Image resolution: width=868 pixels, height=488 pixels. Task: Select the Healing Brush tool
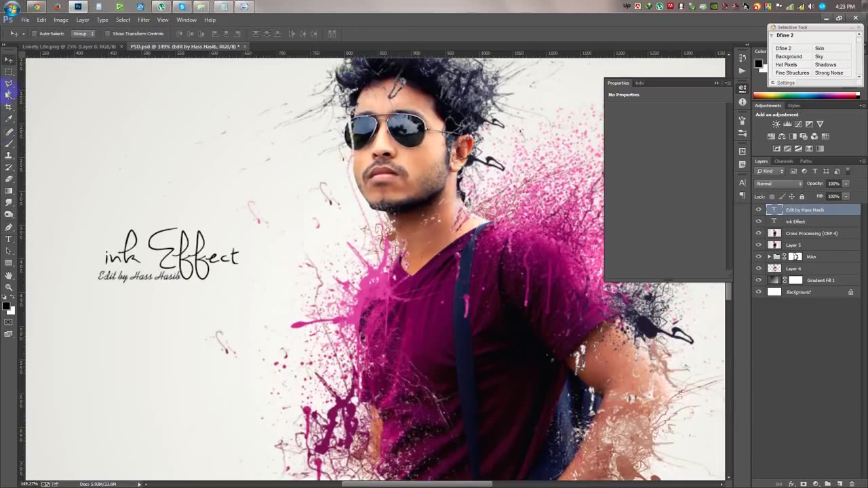[9, 131]
